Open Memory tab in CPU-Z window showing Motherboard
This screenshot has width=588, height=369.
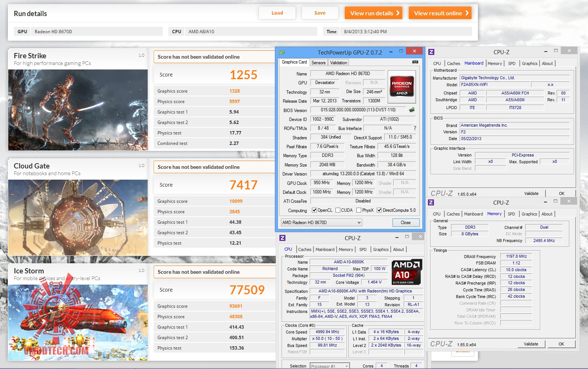(x=495, y=63)
